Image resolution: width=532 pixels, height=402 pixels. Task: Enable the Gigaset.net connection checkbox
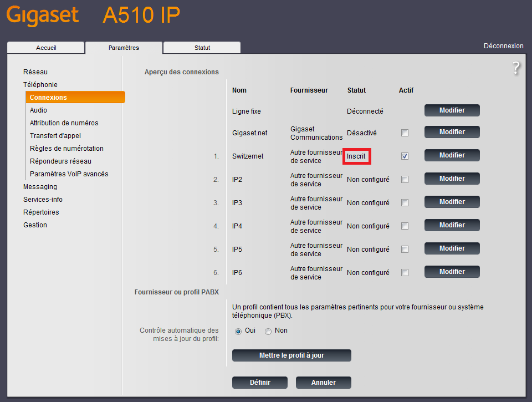tap(405, 133)
